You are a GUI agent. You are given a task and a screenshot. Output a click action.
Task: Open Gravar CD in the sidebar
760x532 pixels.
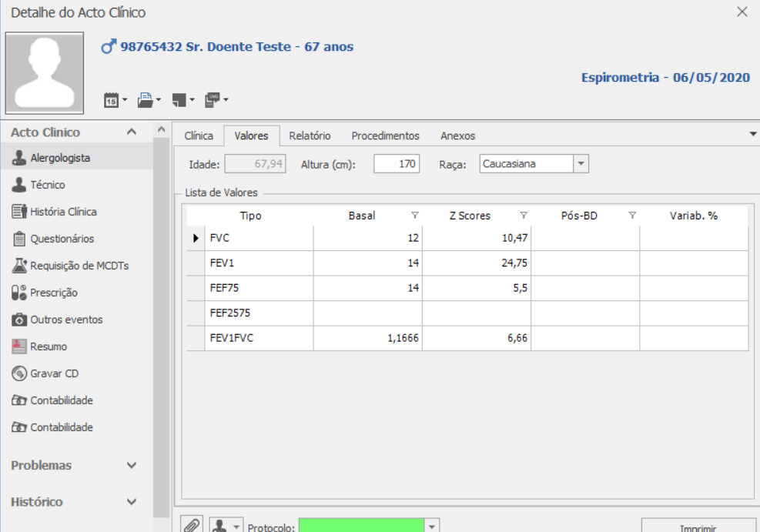54,373
